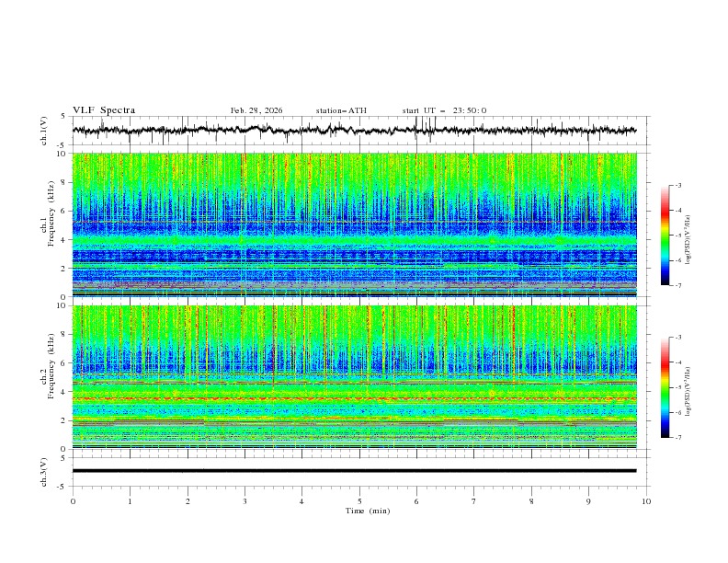This screenshot has width=728, height=563.
Task: Click the time axis tick label "10"
Action: (646, 501)
